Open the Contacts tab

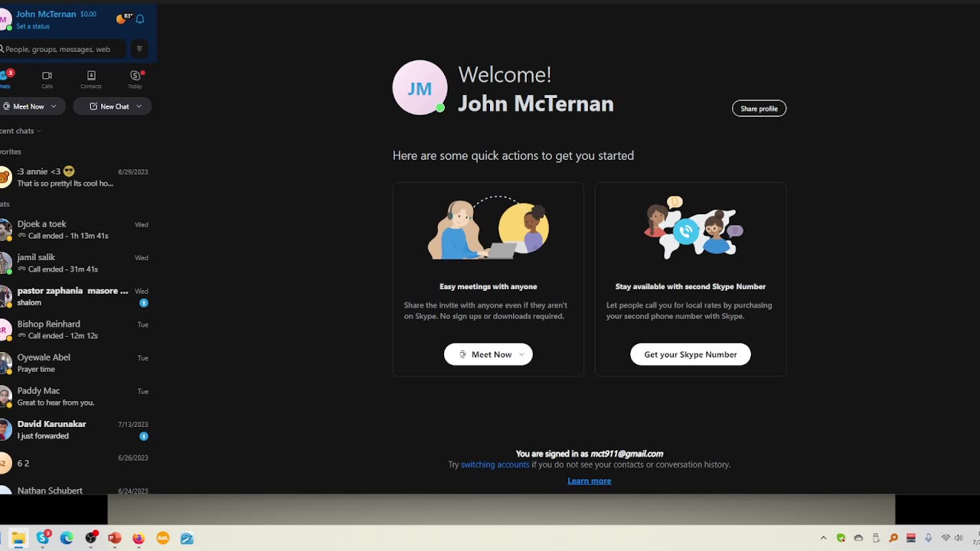tap(91, 80)
